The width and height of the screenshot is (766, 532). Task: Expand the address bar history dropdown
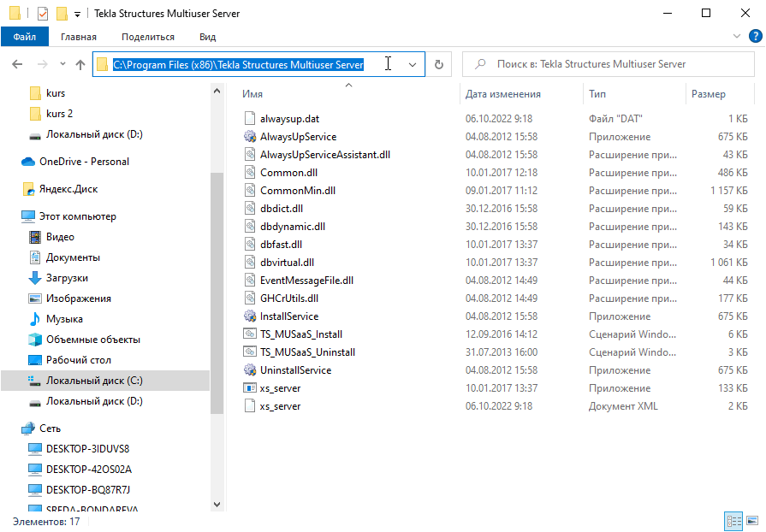(413, 64)
